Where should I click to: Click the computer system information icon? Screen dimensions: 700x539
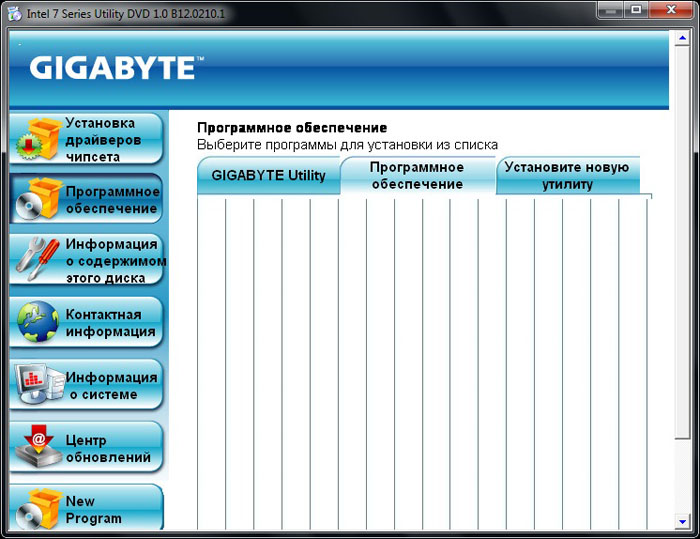click(x=39, y=383)
